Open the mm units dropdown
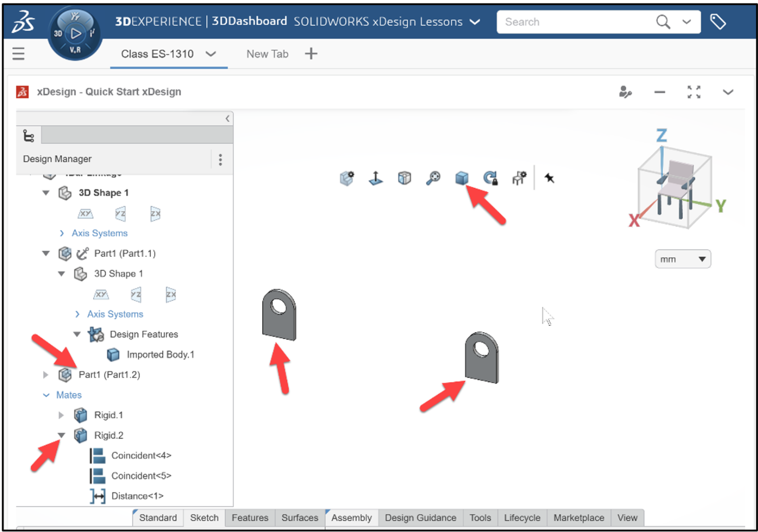The width and height of the screenshot is (758, 532). [x=682, y=258]
